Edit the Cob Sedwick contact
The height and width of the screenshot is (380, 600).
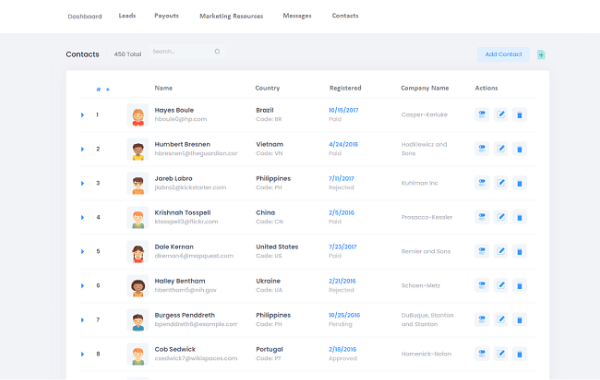pyautogui.click(x=501, y=354)
